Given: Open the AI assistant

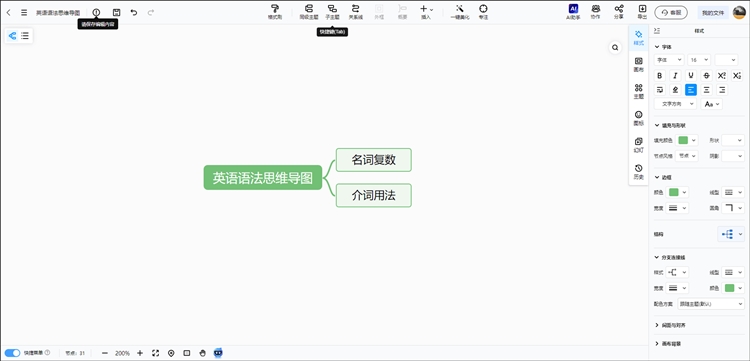Looking at the screenshot, I should [x=573, y=12].
